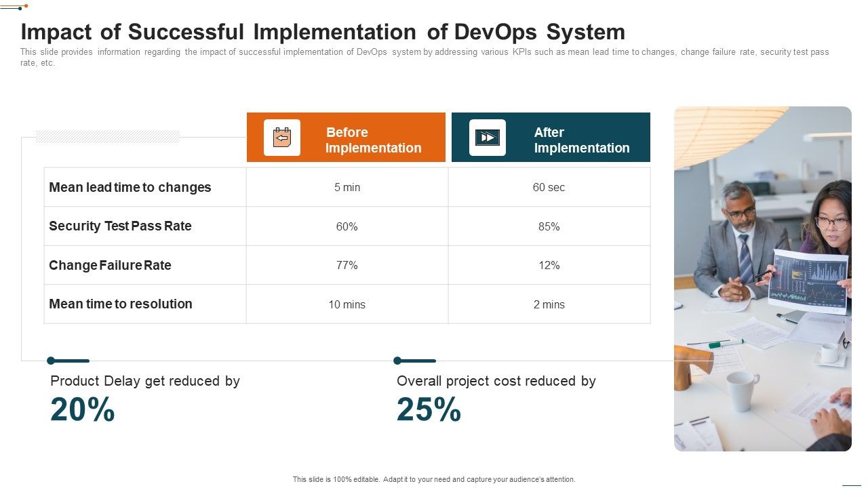Select the large 20% figure
This screenshot has width=868, height=488.
pyautogui.click(x=83, y=410)
